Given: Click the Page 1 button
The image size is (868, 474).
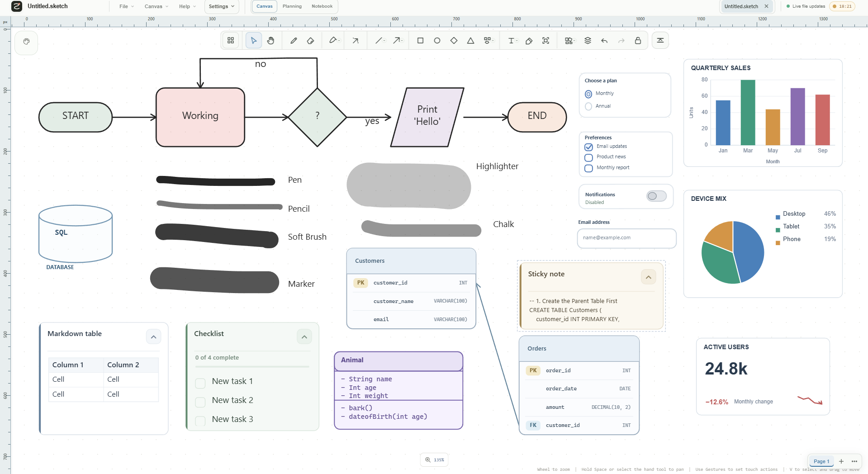Looking at the screenshot, I should coord(821,461).
